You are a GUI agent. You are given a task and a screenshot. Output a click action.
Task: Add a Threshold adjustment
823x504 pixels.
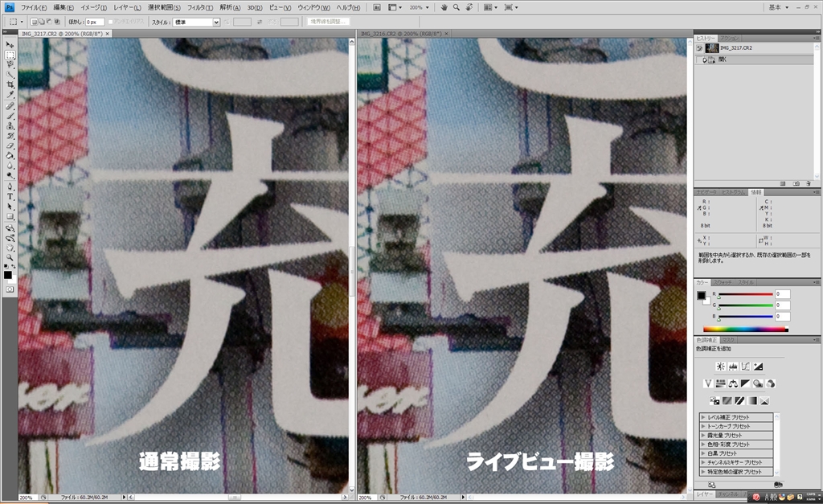(739, 401)
